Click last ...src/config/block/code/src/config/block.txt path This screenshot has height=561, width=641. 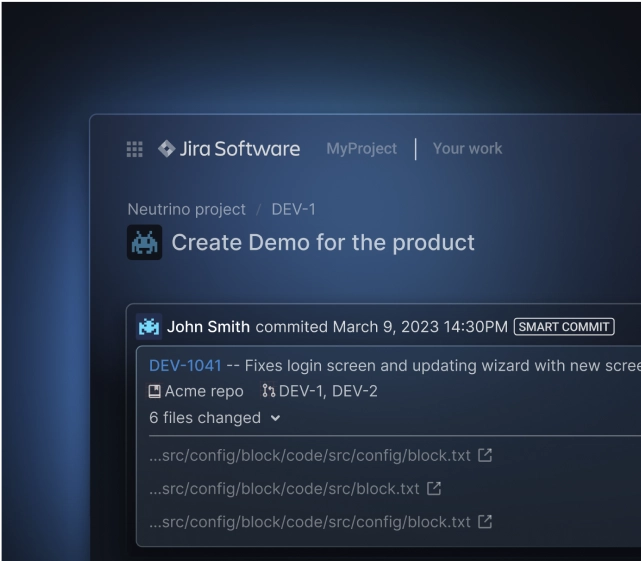tap(310, 522)
